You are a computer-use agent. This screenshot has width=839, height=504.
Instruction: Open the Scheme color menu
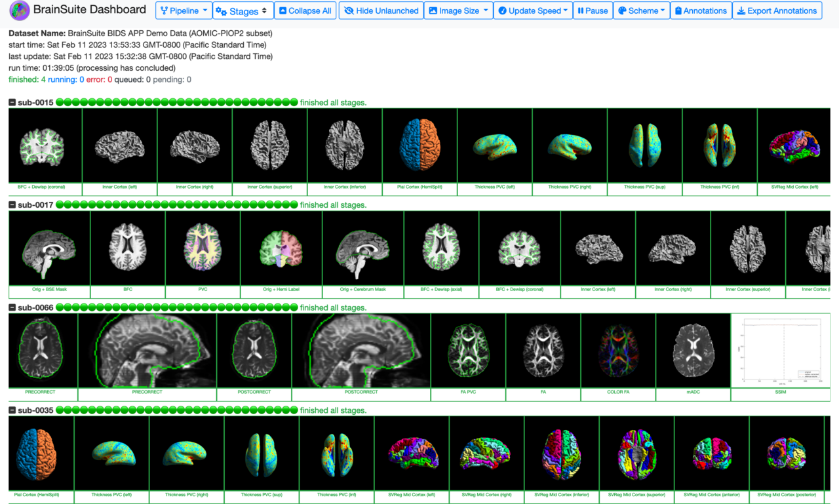641,10
